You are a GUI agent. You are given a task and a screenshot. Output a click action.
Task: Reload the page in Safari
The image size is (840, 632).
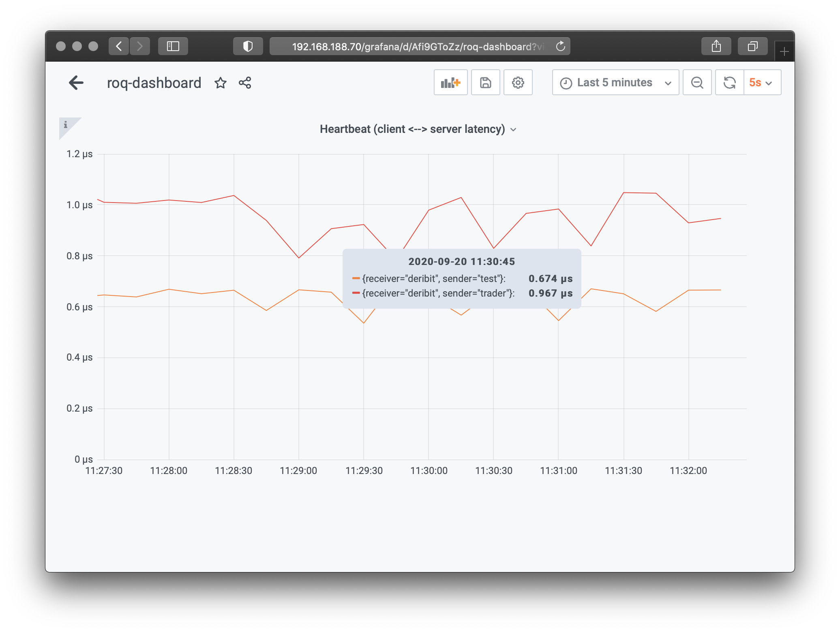pos(561,46)
